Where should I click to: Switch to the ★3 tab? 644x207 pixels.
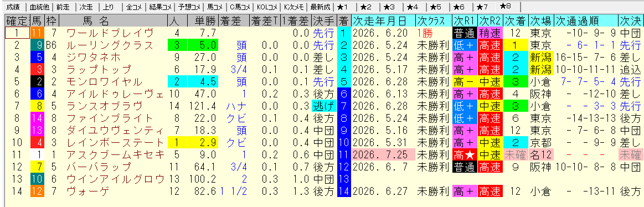[389, 7]
